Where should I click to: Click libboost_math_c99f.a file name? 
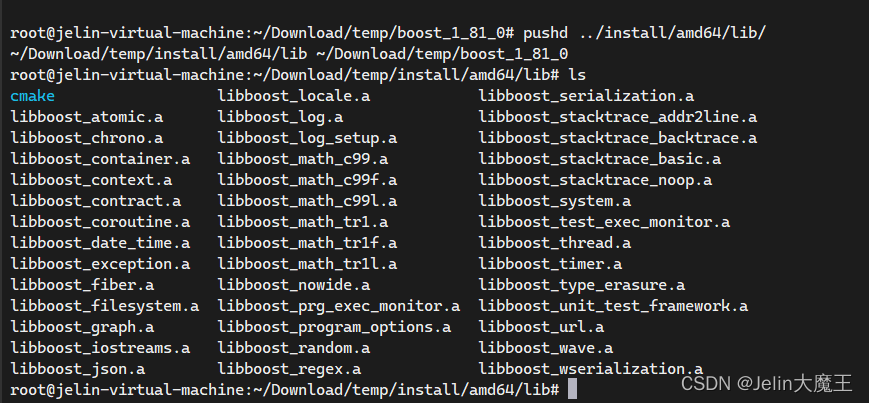click(307, 180)
